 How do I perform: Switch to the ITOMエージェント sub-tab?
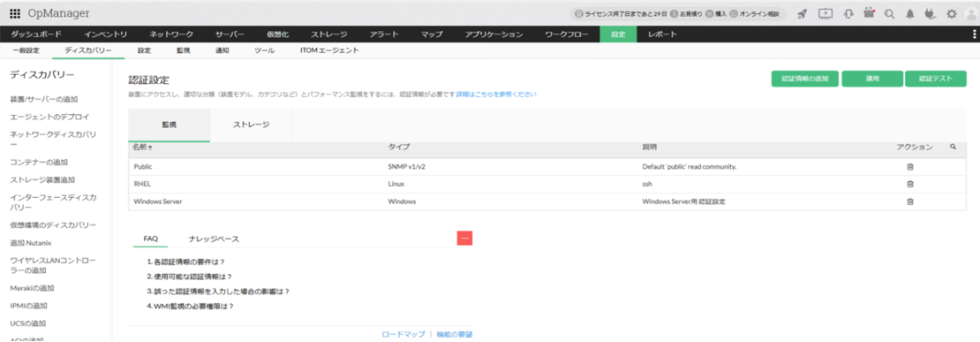(329, 50)
